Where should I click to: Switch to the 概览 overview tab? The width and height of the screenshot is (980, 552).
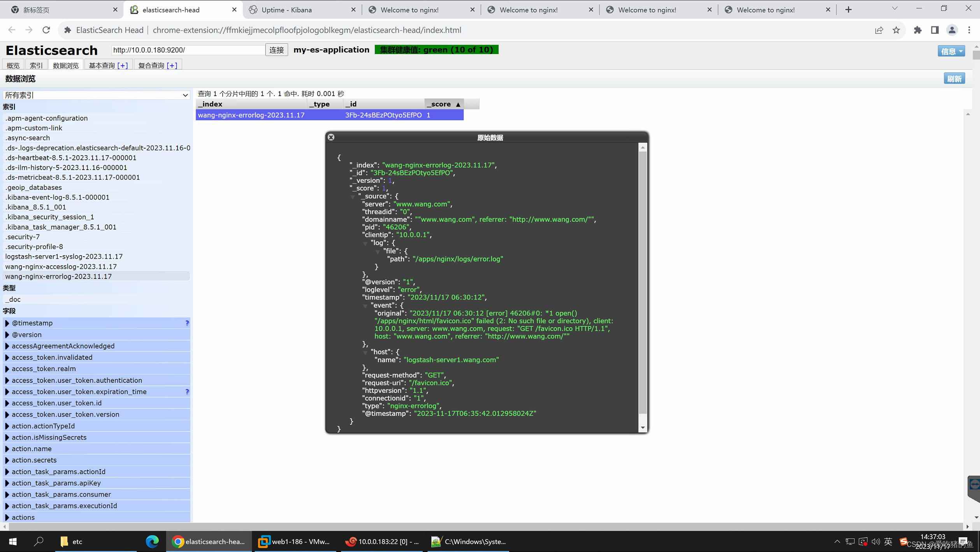tap(13, 65)
